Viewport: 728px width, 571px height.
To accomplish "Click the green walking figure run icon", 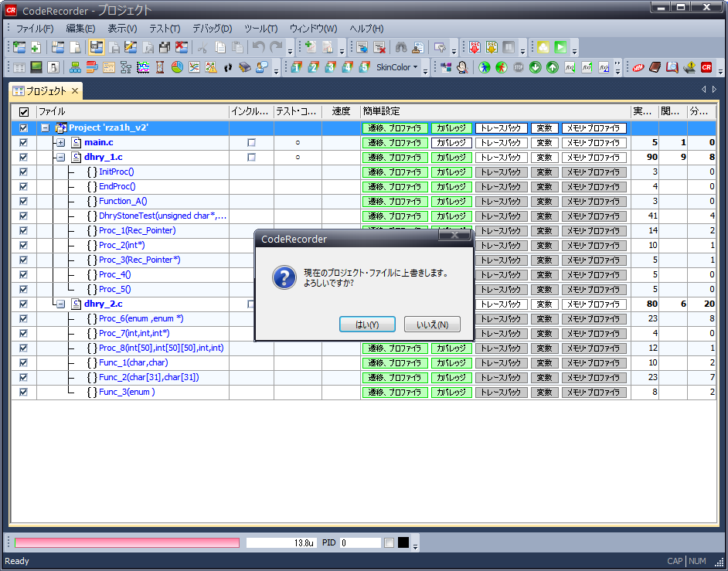I will click(485, 67).
